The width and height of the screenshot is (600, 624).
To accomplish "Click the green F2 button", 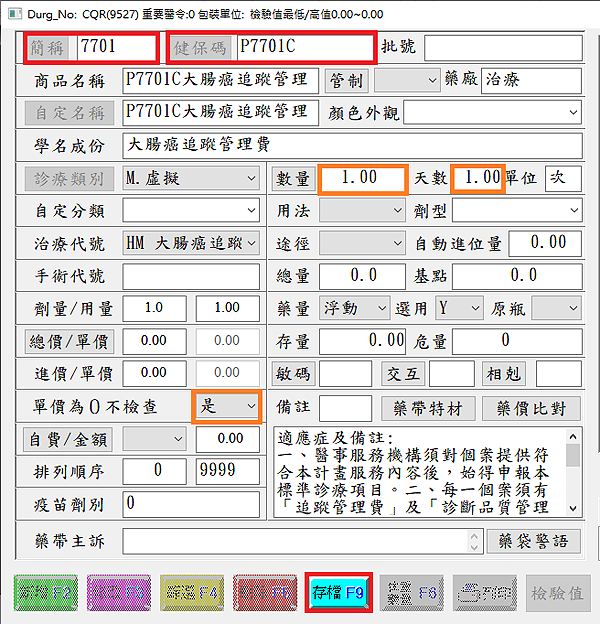I will 46,592.
